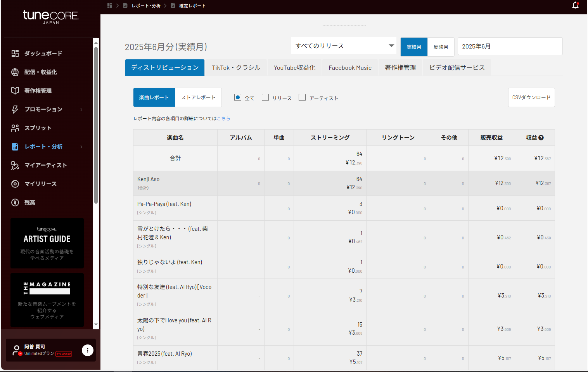Click the notification bell icon
The image size is (588, 372).
[575, 5]
